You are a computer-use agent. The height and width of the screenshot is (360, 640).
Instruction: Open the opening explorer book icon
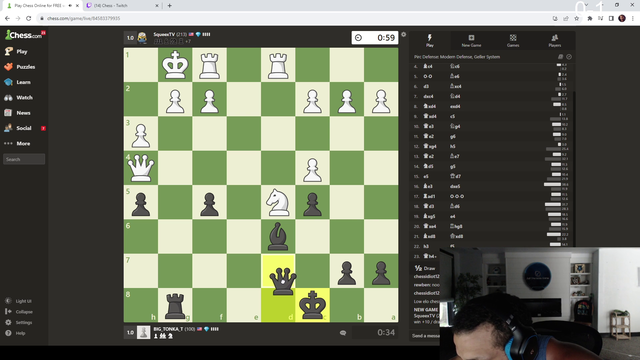coord(560,57)
